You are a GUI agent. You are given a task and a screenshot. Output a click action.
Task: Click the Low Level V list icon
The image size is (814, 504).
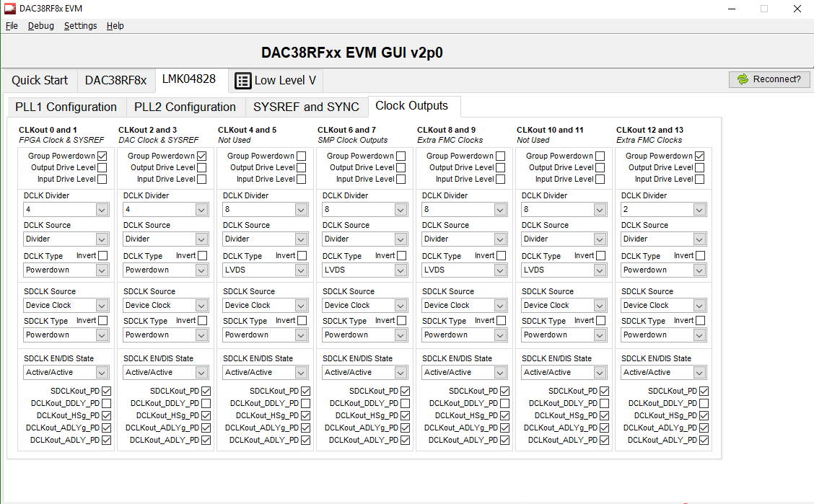[242, 80]
